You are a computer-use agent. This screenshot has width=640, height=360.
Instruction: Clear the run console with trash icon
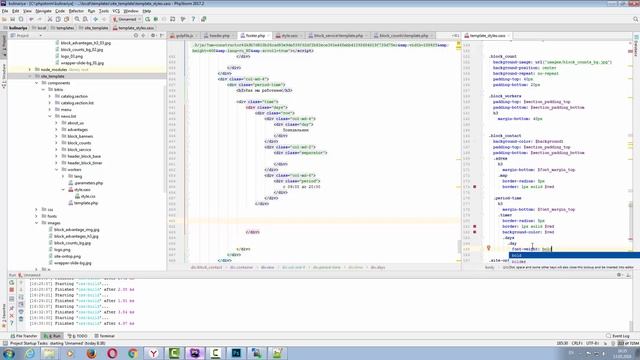21,319
